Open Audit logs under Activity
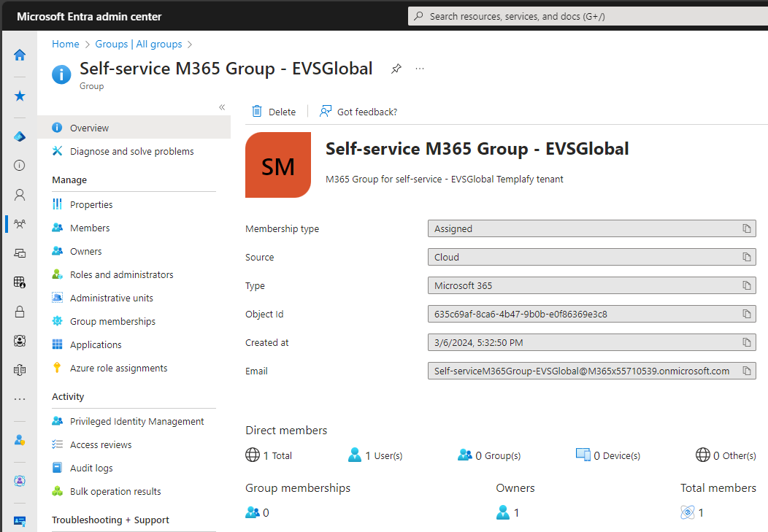Screen dimensions: 768x532 coord(91,468)
